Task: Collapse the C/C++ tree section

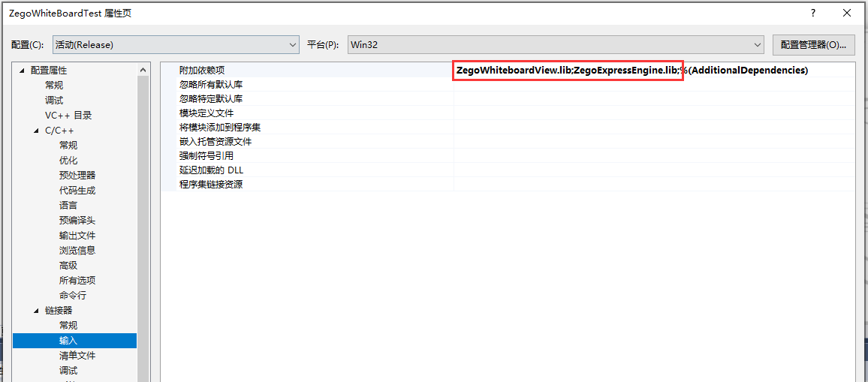Action: [36, 131]
